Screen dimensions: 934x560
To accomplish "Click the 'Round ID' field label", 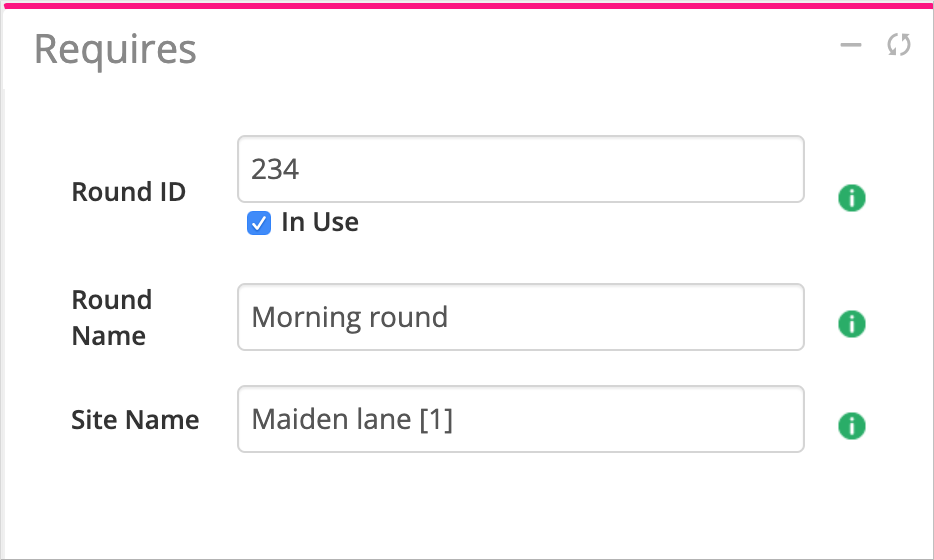I will [128, 192].
